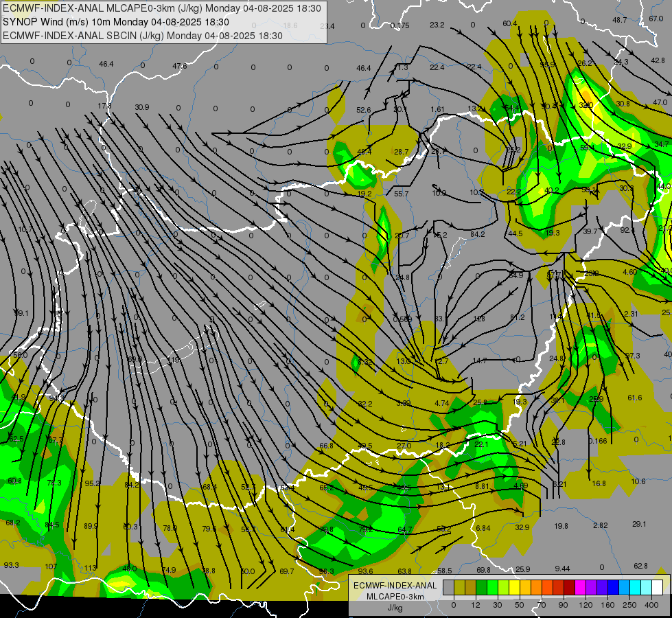This screenshot has height=618, width=672.
Task: Click the orange legend swatch left of 70
Action: (x=537, y=588)
